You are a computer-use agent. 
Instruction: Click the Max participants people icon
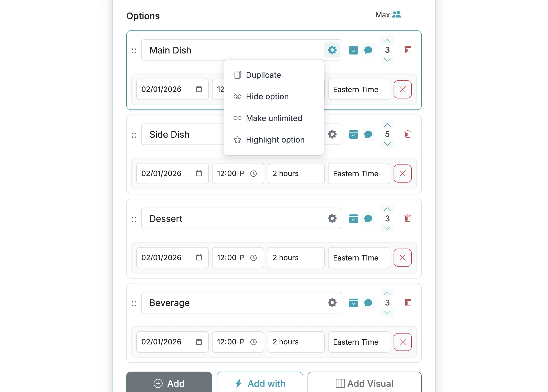(x=396, y=14)
